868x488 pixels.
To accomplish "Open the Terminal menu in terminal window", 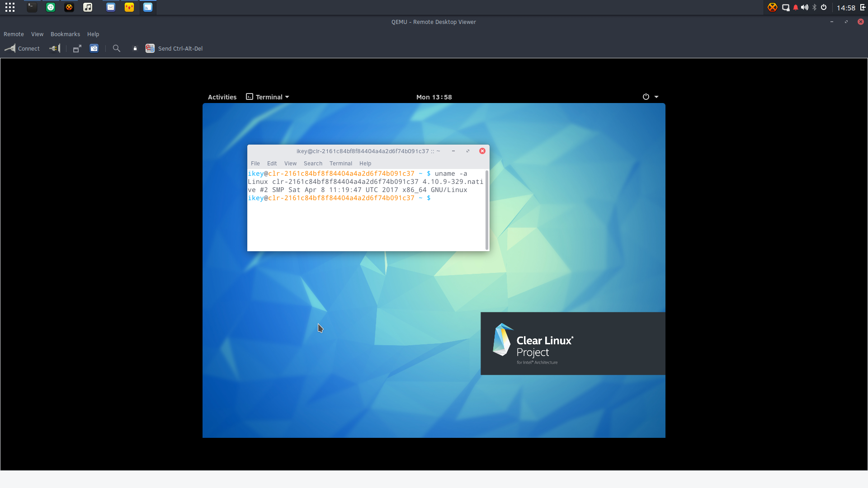I will coord(341,164).
